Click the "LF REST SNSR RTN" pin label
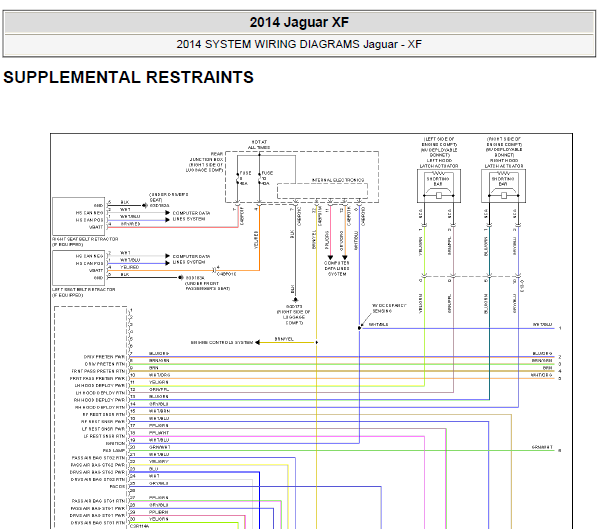The width and height of the screenshot is (615, 529). click(104, 436)
